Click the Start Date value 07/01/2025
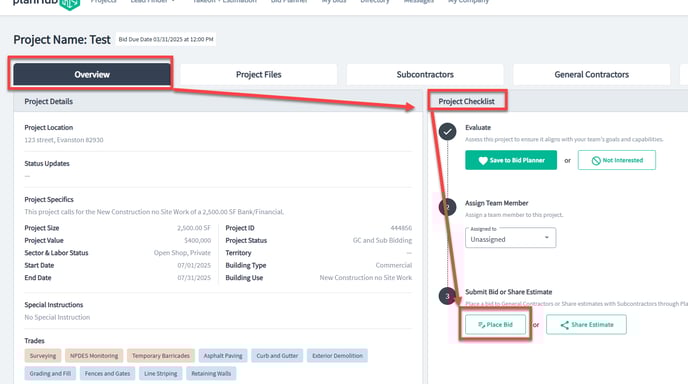 (x=194, y=266)
